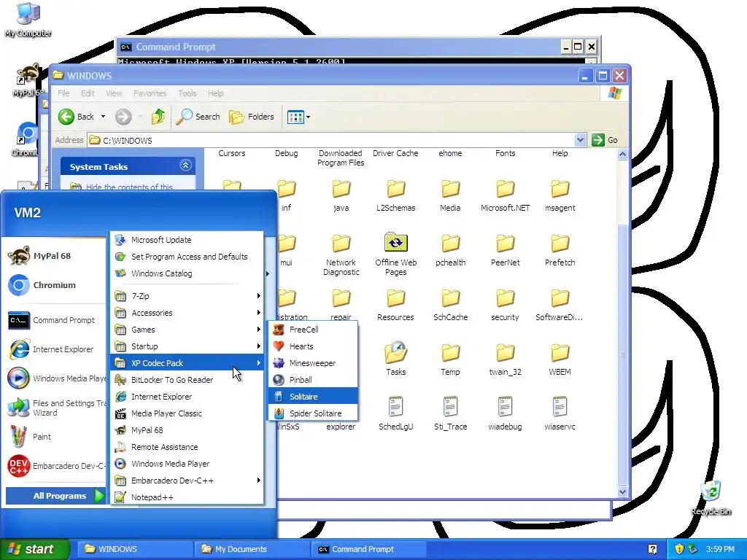Open Internet Explorer from All Programs list
This screenshot has height=560, width=747.
pyautogui.click(x=187, y=397)
